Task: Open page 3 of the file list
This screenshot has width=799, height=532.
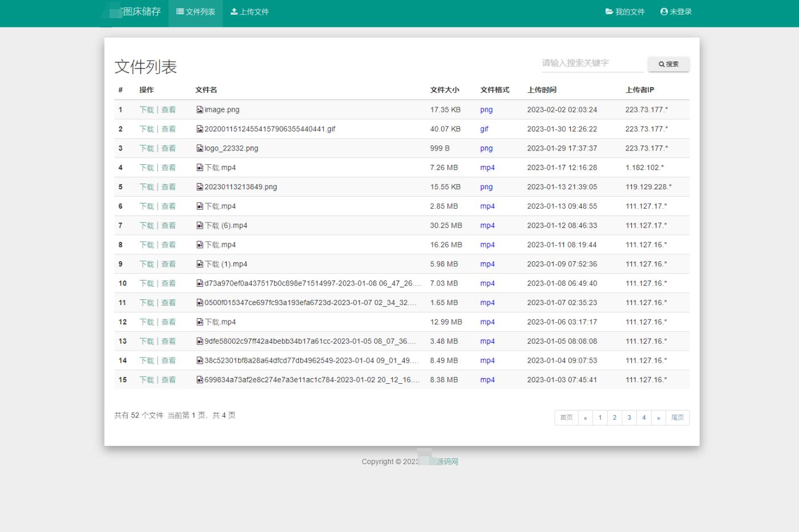Action: pyautogui.click(x=629, y=417)
